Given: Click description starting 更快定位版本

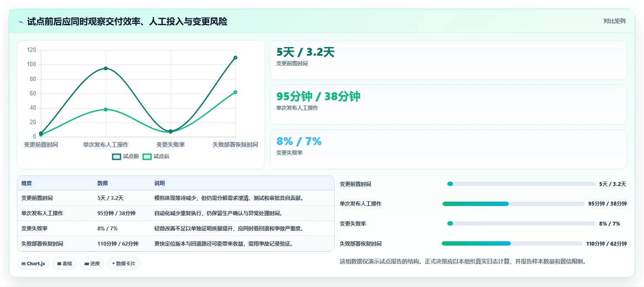Looking at the screenshot, I should pos(224,244).
